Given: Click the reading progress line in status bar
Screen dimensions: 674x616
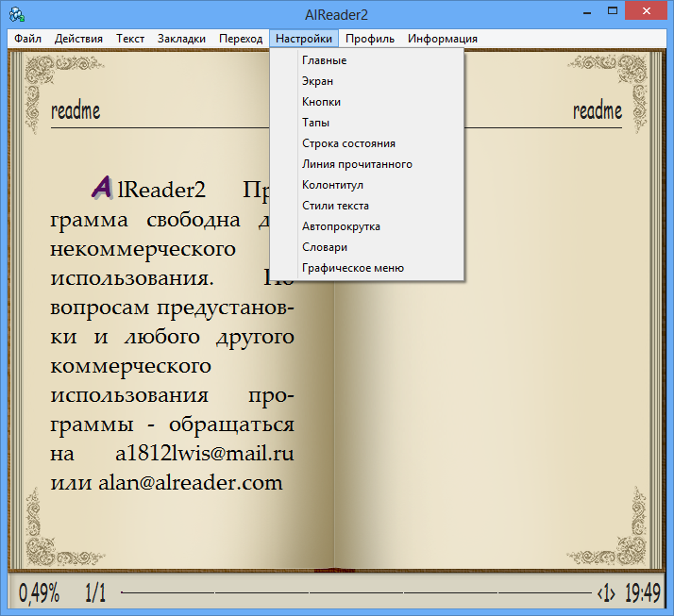Looking at the screenshot, I should pos(356,592).
